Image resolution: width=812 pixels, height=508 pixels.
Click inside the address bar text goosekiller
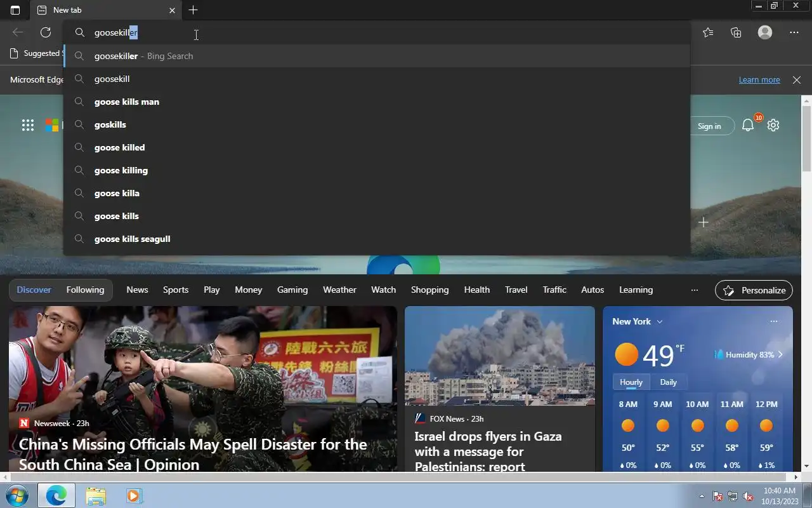point(116,32)
